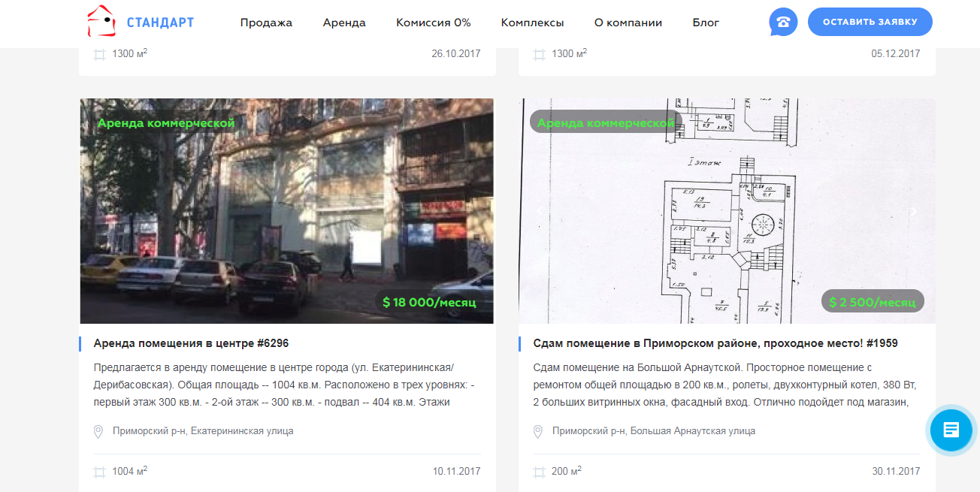The width and height of the screenshot is (980, 492).
Task: Open listing Сдам помещение в Приморском районе #1959
Action: (715, 343)
